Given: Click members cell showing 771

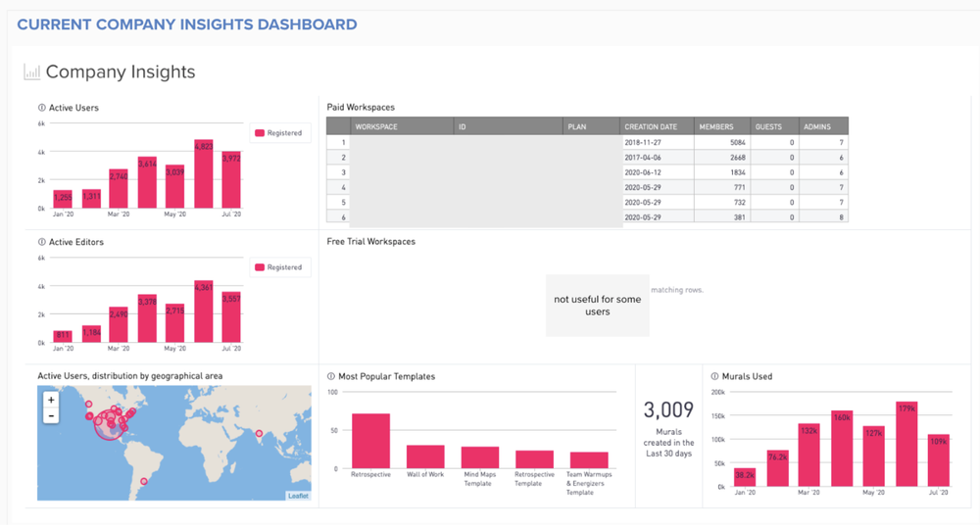Looking at the screenshot, I should pyautogui.click(x=722, y=187).
